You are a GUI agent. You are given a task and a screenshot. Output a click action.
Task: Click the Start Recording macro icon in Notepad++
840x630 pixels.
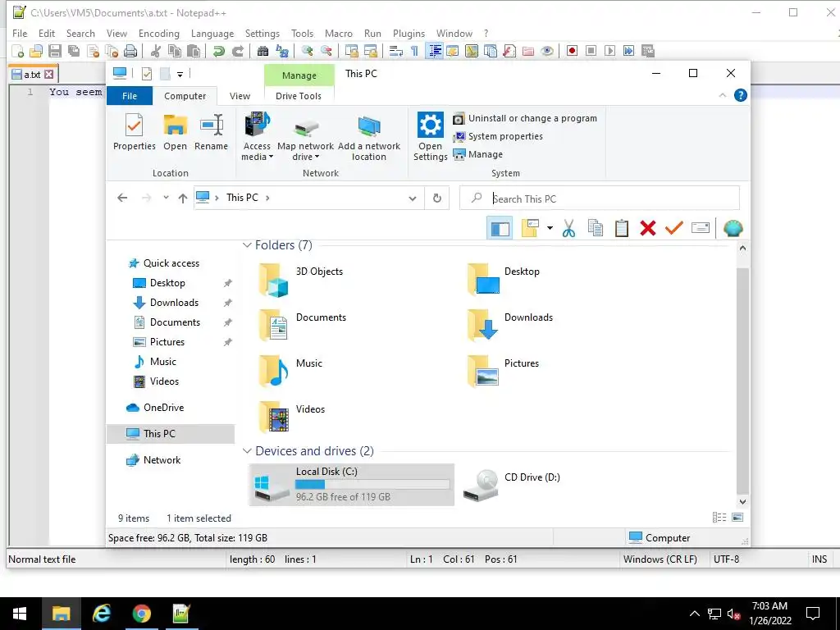tap(572, 51)
